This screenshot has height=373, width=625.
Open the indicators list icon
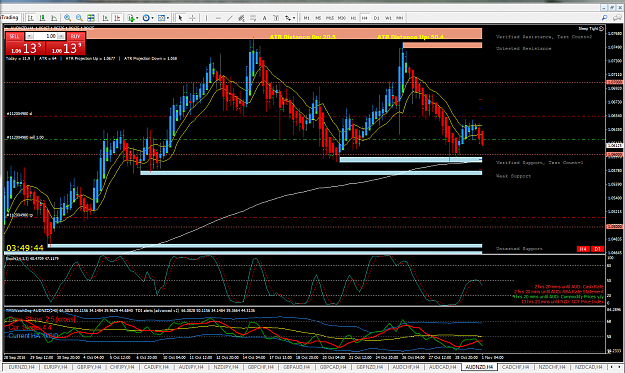[x=131, y=18]
